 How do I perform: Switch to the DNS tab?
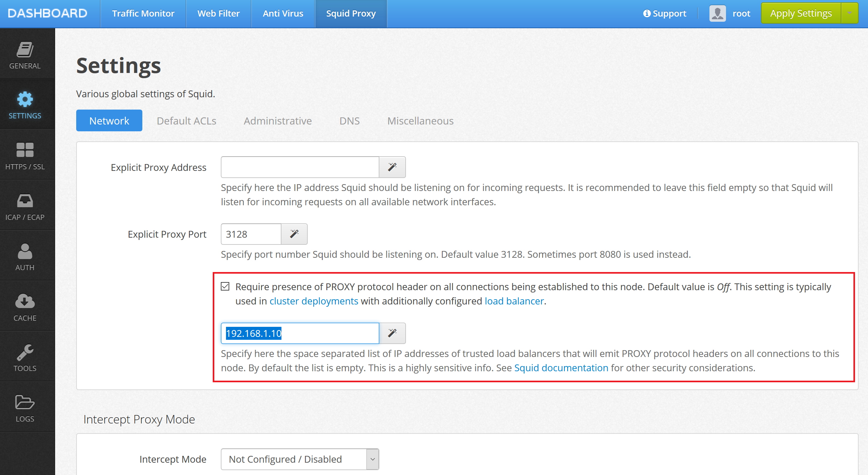(x=349, y=121)
